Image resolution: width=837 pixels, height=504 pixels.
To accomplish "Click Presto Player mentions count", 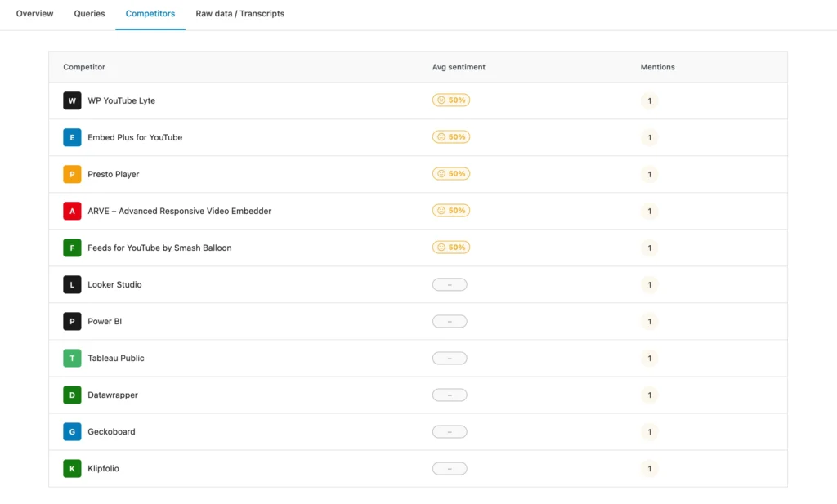I will [x=650, y=175].
